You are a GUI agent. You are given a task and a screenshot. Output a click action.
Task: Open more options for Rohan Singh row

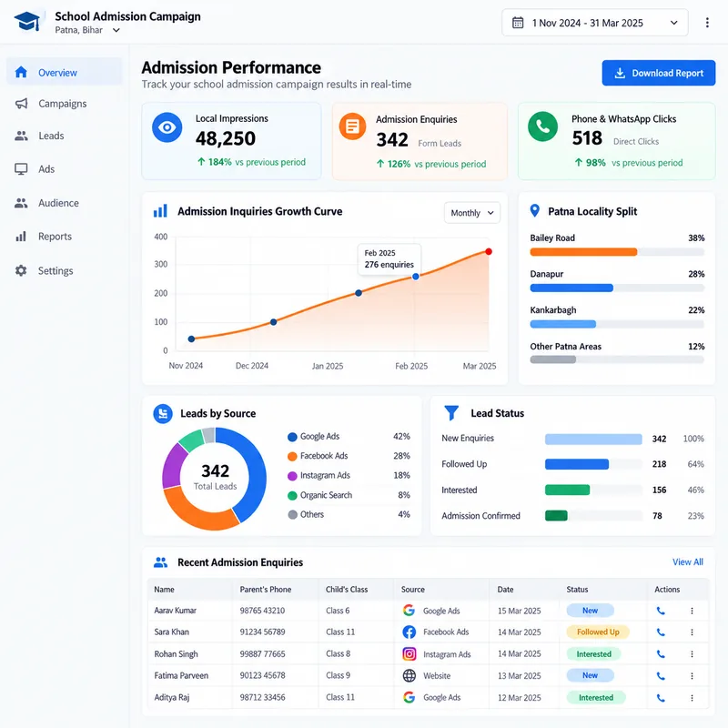tap(692, 654)
